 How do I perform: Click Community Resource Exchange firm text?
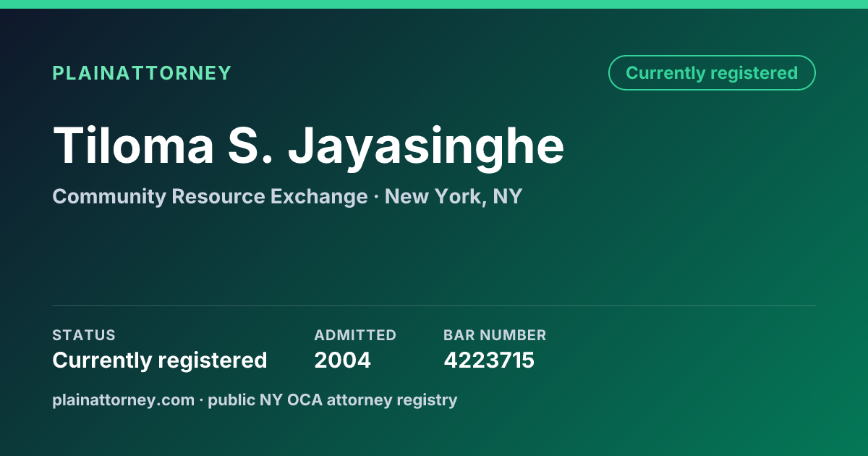point(210,196)
